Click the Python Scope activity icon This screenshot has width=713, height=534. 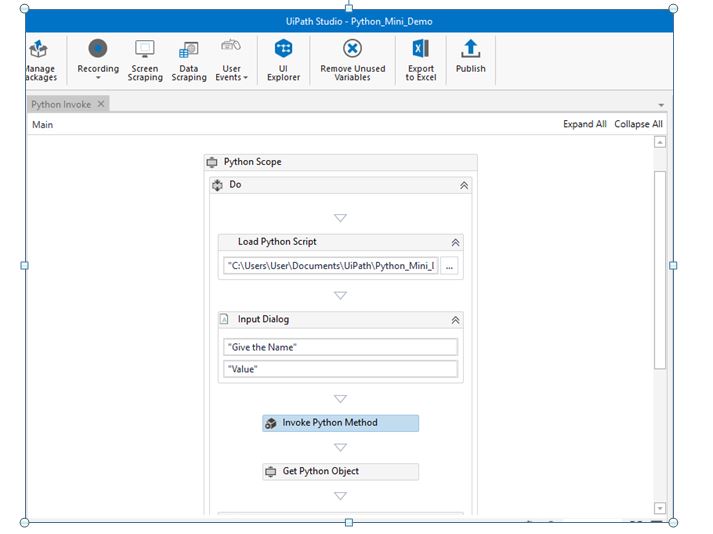point(212,162)
